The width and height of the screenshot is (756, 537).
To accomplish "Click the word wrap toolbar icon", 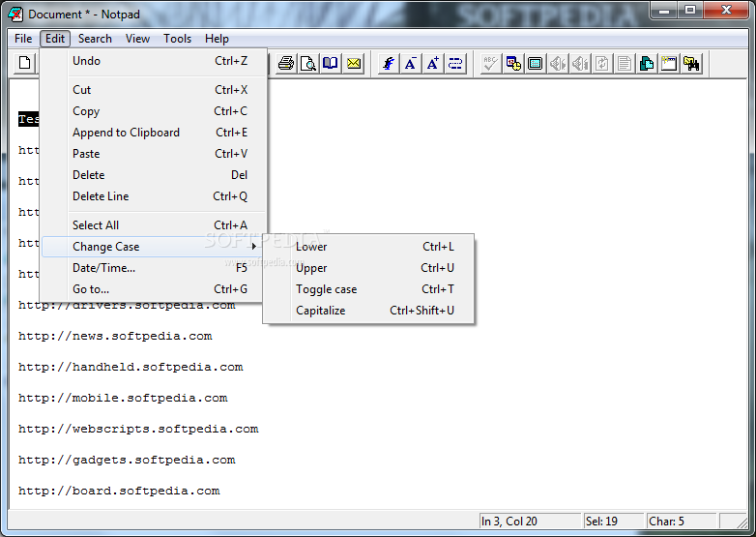I will [454, 63].
